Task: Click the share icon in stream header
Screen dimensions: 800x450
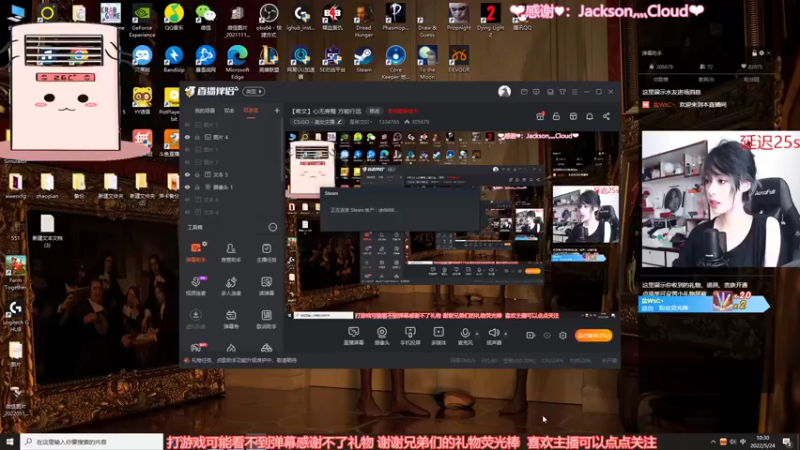Action: coord(606,116)
